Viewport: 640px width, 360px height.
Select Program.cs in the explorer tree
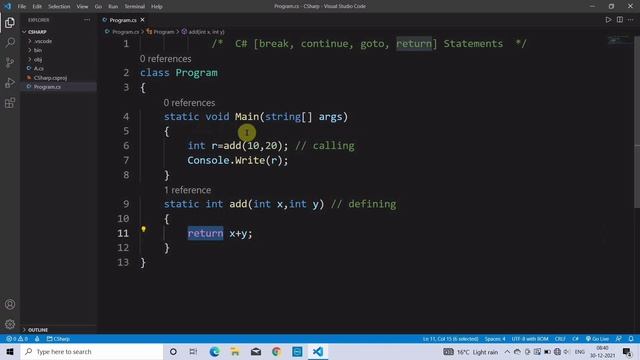(47, 87)
